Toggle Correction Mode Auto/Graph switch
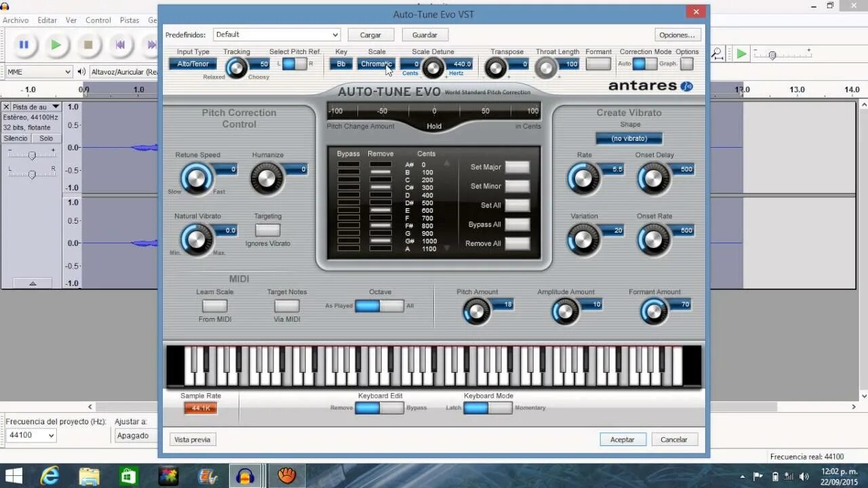Image resolution: width=868 pixels, height=488 pixels. 645,64
